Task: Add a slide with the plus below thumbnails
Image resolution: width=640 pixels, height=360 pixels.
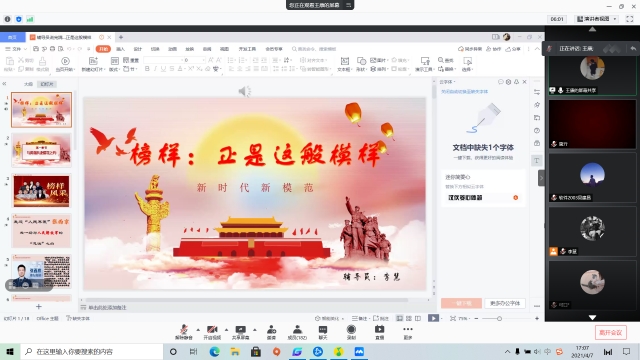Action: tap(39, 307)
